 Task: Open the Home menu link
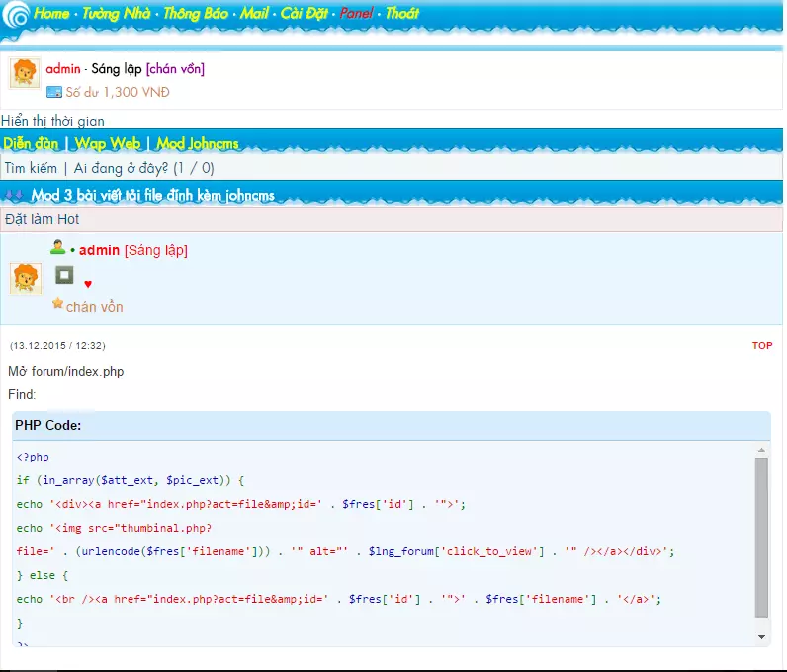[x=51, y=13]
